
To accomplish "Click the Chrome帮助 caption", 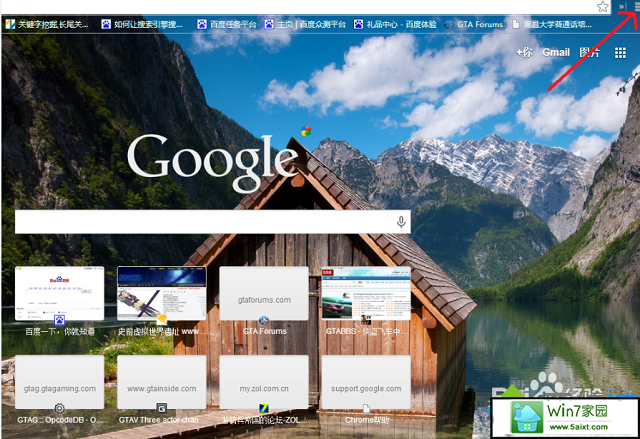I will coord(367,420).
